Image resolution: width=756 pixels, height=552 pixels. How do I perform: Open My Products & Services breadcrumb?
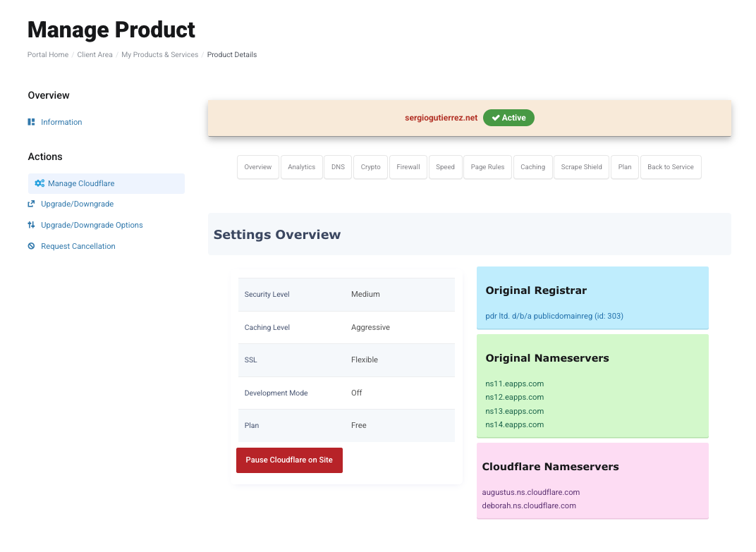(159, 54)
